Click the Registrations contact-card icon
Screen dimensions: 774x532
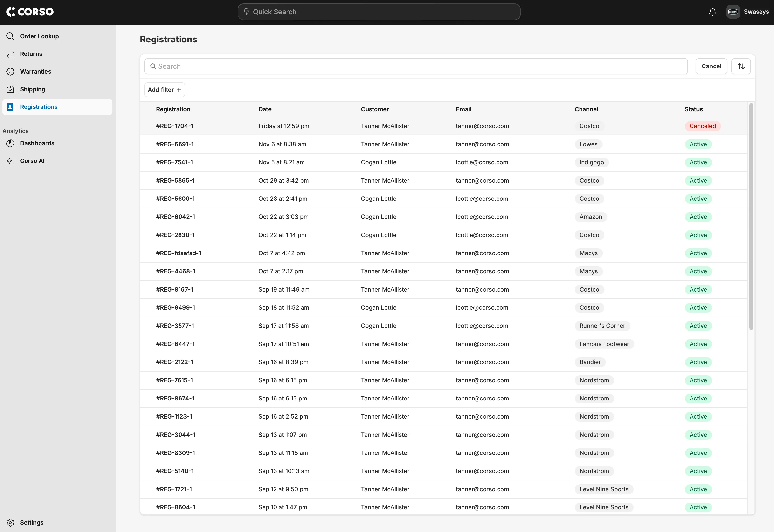coord(10,107)
